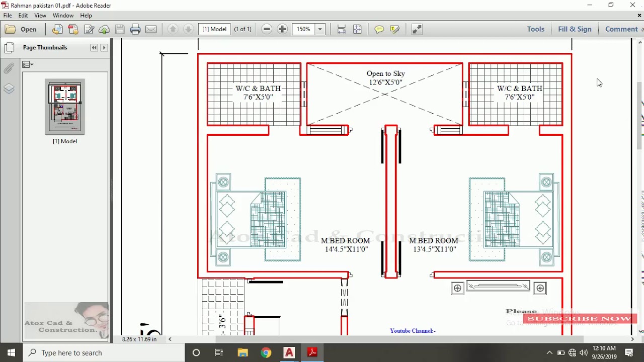Click horizontal scrollbar right arrow
Image resolution: width=644 pixels, height=362 pixels.
632,339
